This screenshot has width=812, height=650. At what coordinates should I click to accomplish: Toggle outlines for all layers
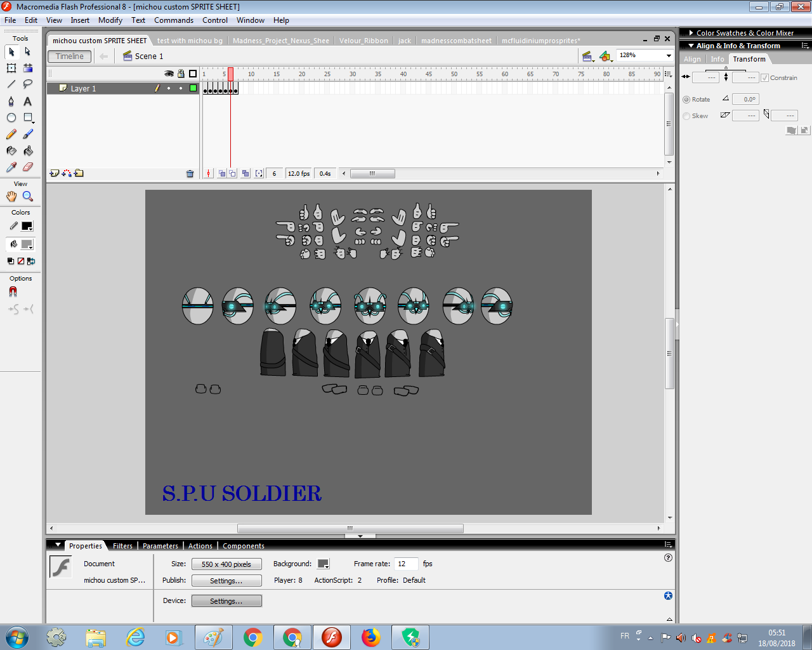pyautogui.click(x=193, y=74)
